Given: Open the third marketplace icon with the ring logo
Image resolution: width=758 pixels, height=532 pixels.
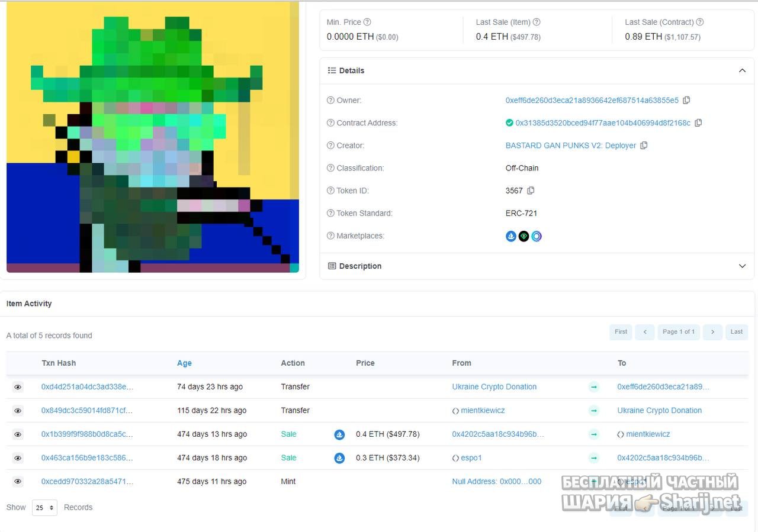Looking at the screenshot, I should (x=537, y=236).
